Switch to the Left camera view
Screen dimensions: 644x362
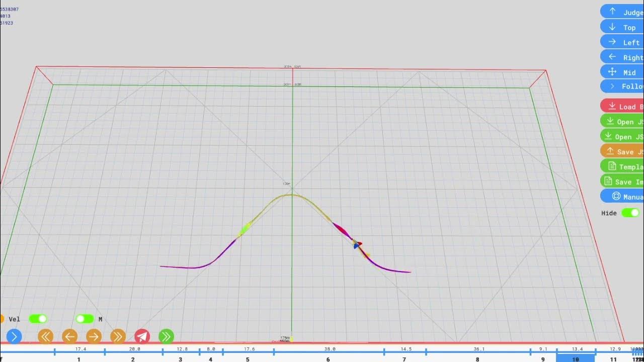click(x=622, y=42)
